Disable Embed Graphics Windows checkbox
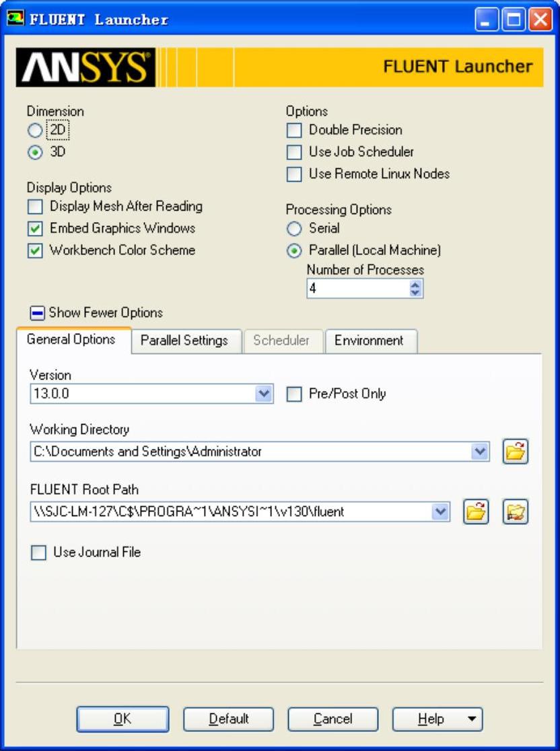The width and height of the screenshot is (560, 751). coord(36,229)
